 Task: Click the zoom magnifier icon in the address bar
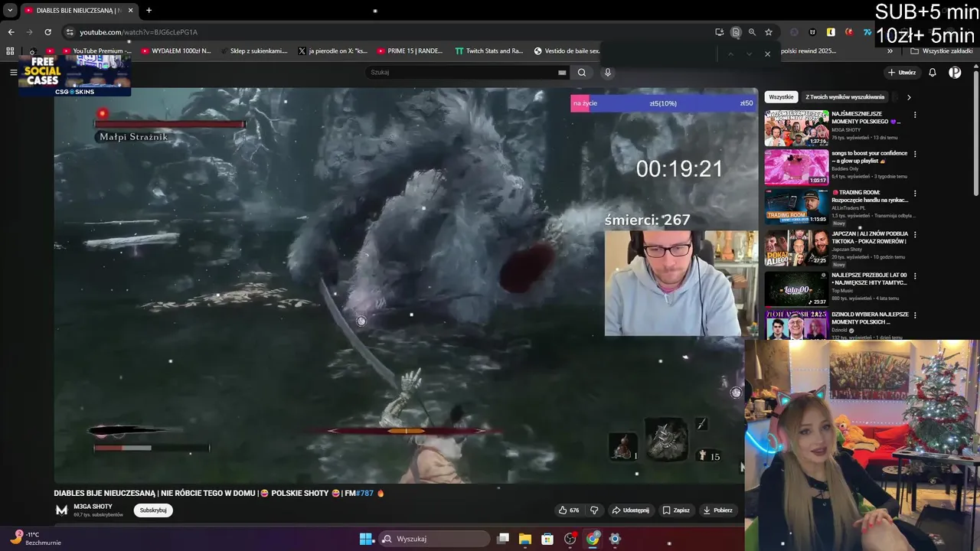752,32
